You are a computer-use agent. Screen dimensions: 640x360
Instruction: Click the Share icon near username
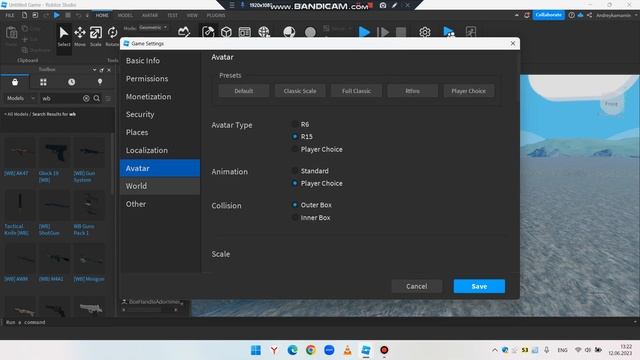click(x=589, y=15)
